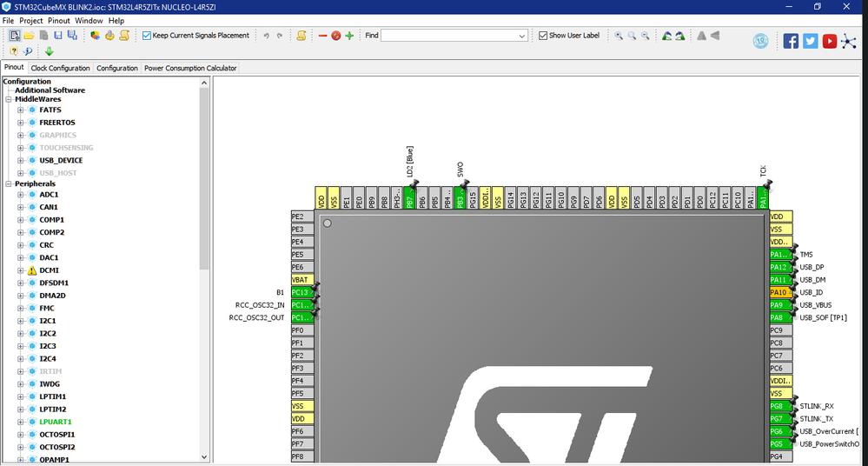The height and width of the screenshot is (466, 868).
Task: Click the PG8 pin labeled STLINK_RX
Action: point(780,406)
